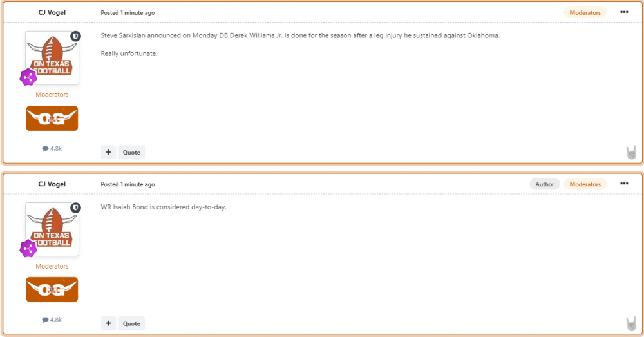Click the plus multiquote button on first post
Viewport: 644px width, 337px height.
(108, 152)
